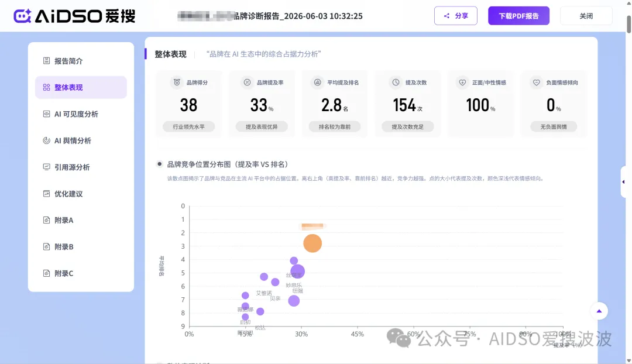Click the 艾惟诺 label in the chart
Screen dimensions: 632x364
pyautogui.click(x=263, y=293)
